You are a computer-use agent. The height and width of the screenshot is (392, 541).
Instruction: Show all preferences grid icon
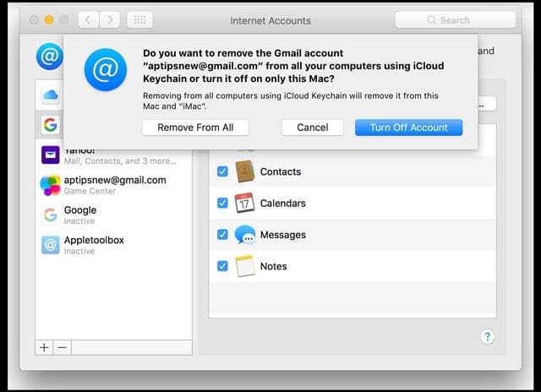[139, 20]
